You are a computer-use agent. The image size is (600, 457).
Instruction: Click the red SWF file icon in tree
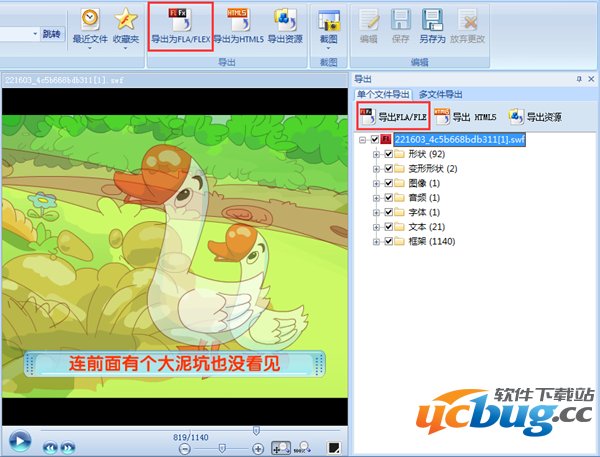[x=386, y=139]
